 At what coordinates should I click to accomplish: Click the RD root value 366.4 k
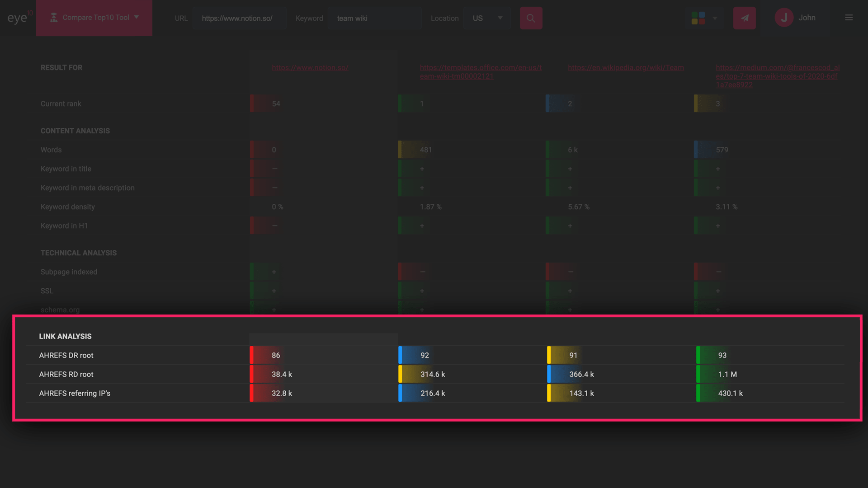581,374
